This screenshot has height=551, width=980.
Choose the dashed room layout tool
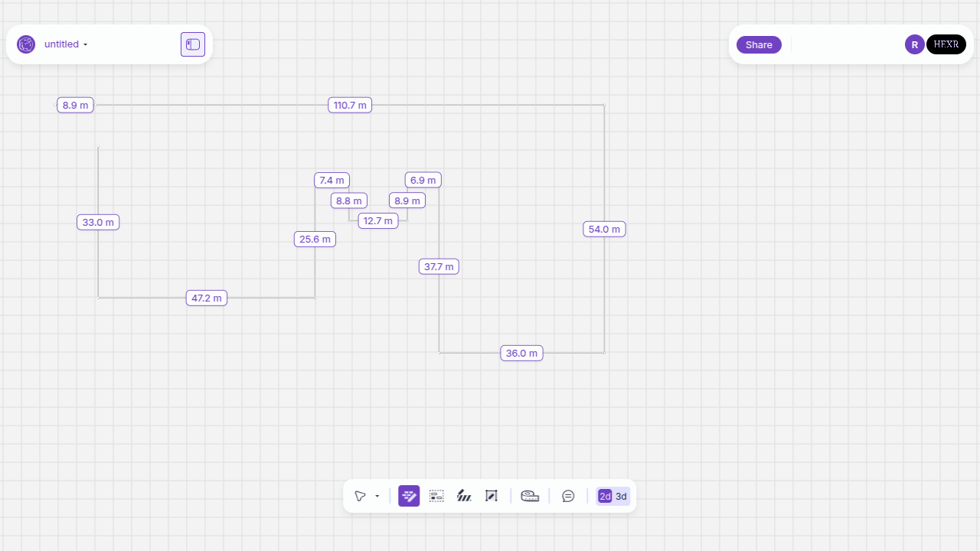(x=436, y=496)
